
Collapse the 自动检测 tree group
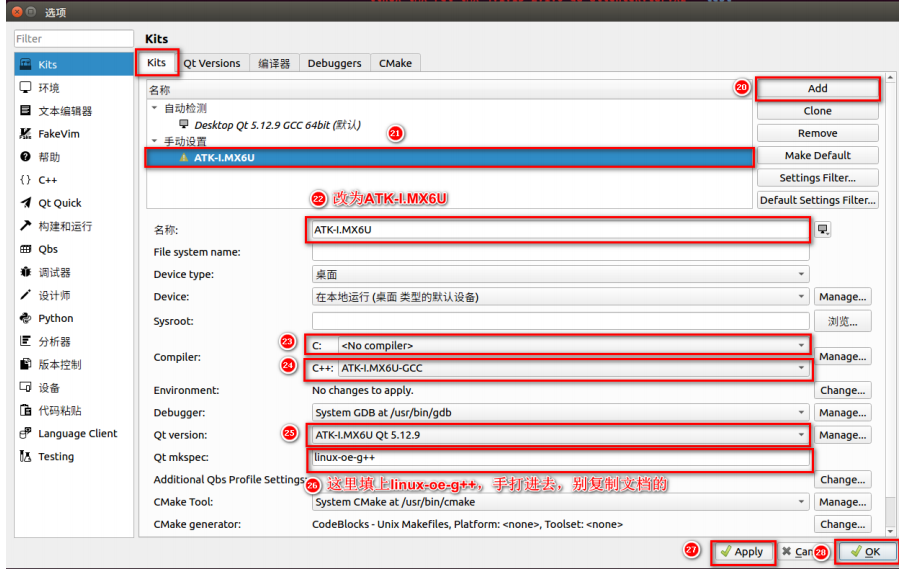(154, 108)
